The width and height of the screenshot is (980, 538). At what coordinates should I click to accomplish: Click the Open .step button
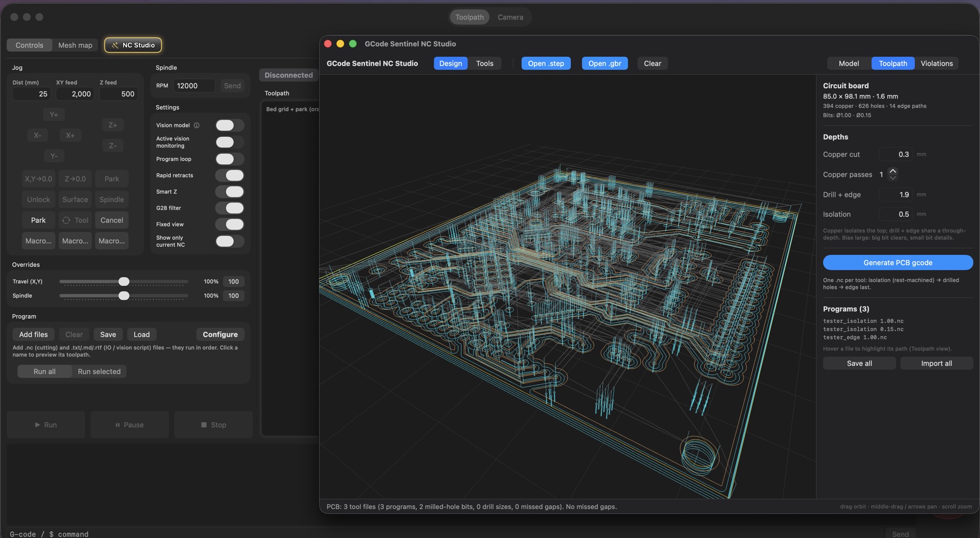[x=546, y=63]
